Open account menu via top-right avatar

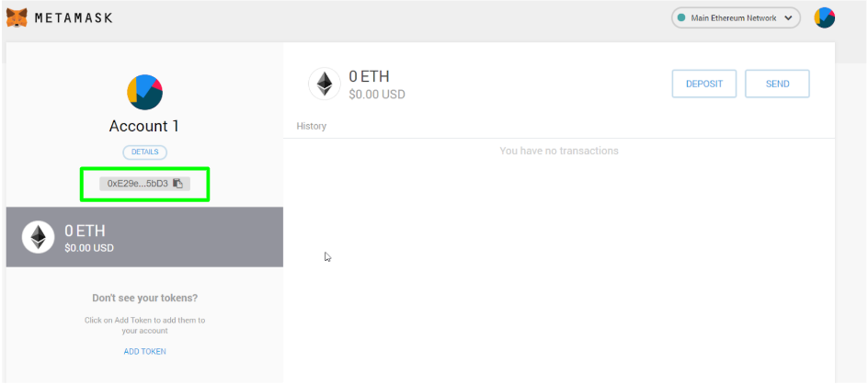coord(824,17)
